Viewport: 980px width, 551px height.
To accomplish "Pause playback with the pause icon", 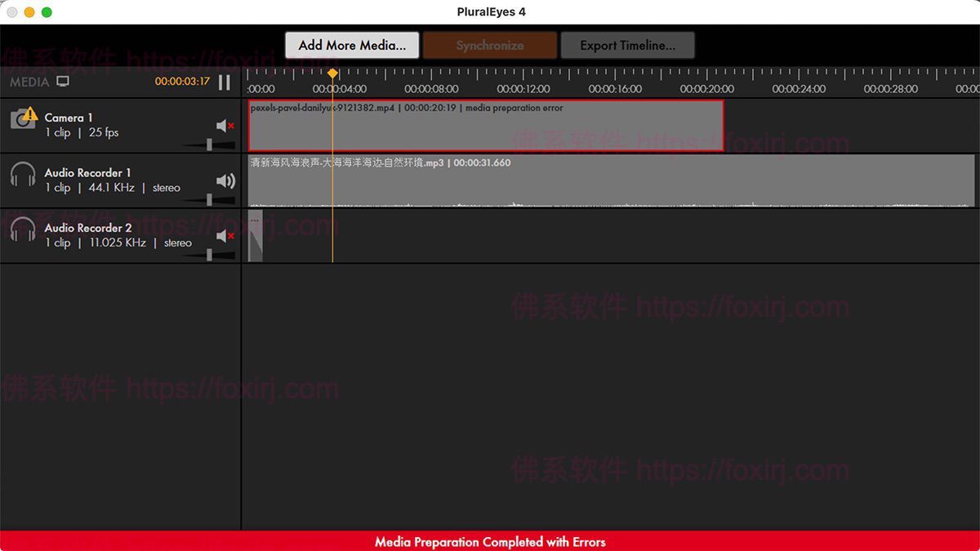I will coord(225,82).
